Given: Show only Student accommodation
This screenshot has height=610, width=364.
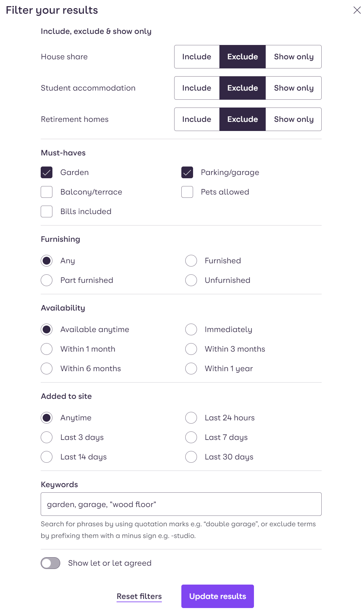Looking at the screenshot, I should 293,88.
